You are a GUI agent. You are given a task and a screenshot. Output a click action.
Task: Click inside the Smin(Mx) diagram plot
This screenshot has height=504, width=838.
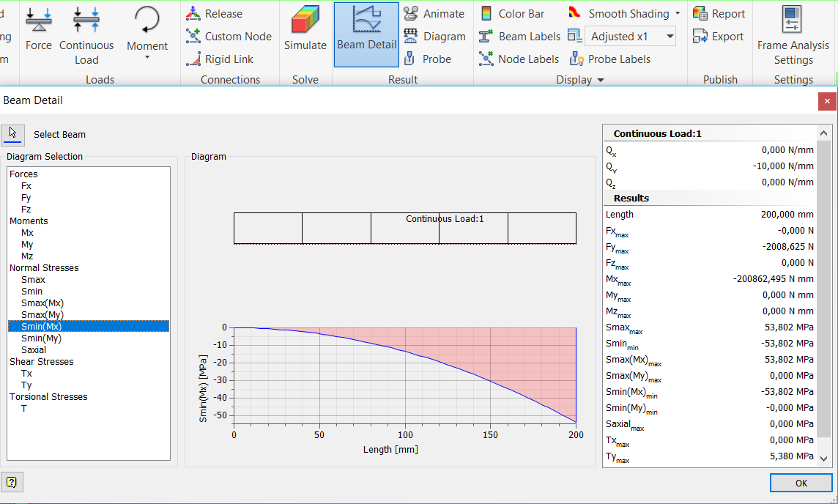(405, 374)
